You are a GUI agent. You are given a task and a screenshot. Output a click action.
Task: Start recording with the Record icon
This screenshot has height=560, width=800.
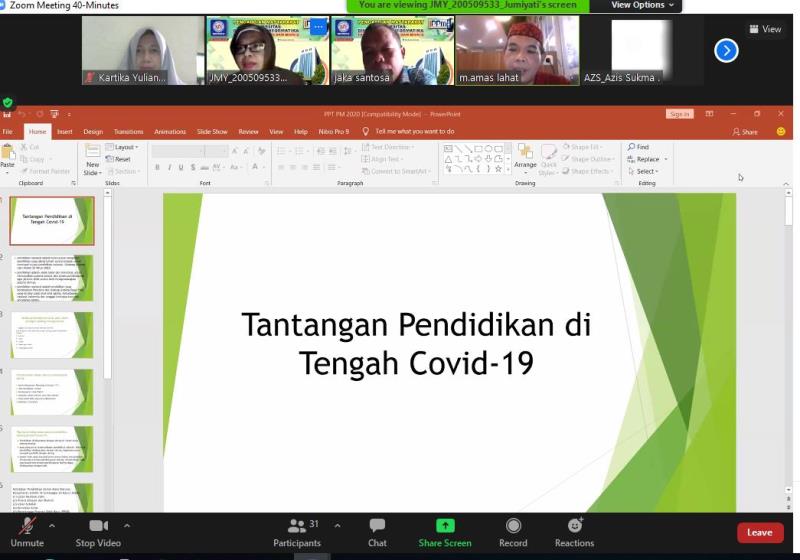point(513,525)
